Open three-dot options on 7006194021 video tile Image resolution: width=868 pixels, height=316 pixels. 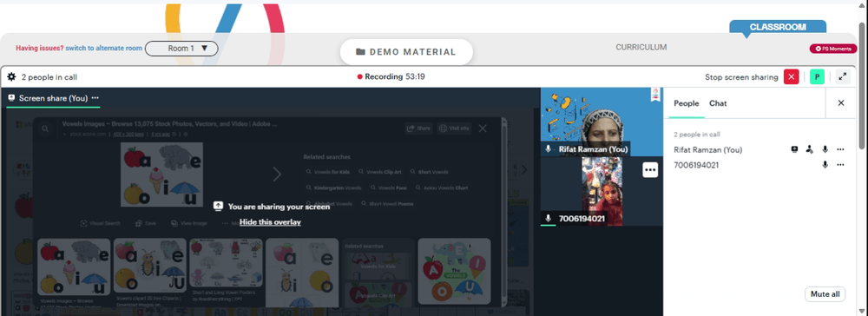[650, 170]
